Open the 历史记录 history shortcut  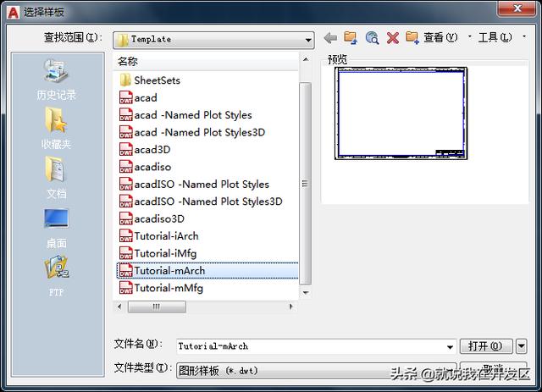pos(56,80)
